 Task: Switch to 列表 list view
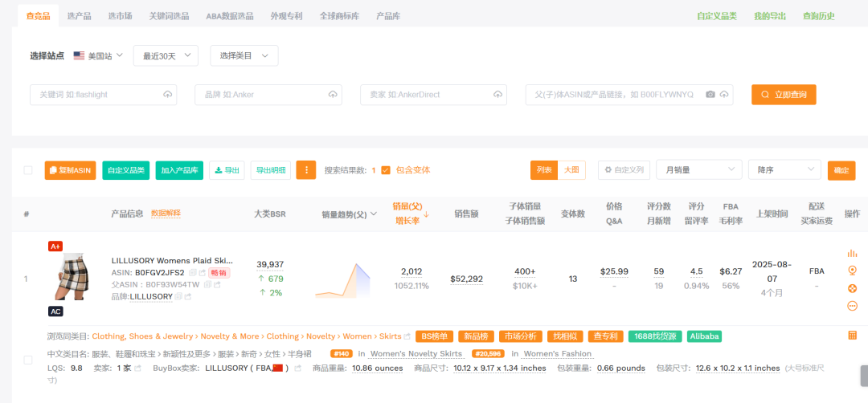544,170
